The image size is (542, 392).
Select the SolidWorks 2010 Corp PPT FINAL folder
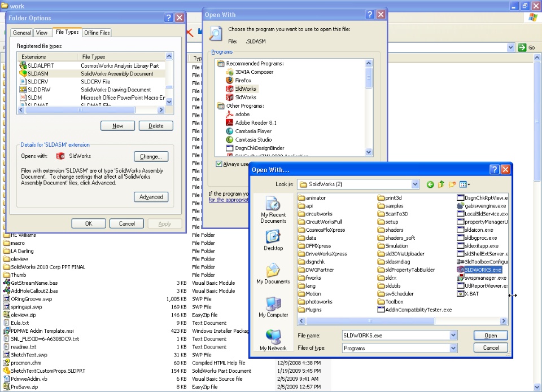point(44,267)
